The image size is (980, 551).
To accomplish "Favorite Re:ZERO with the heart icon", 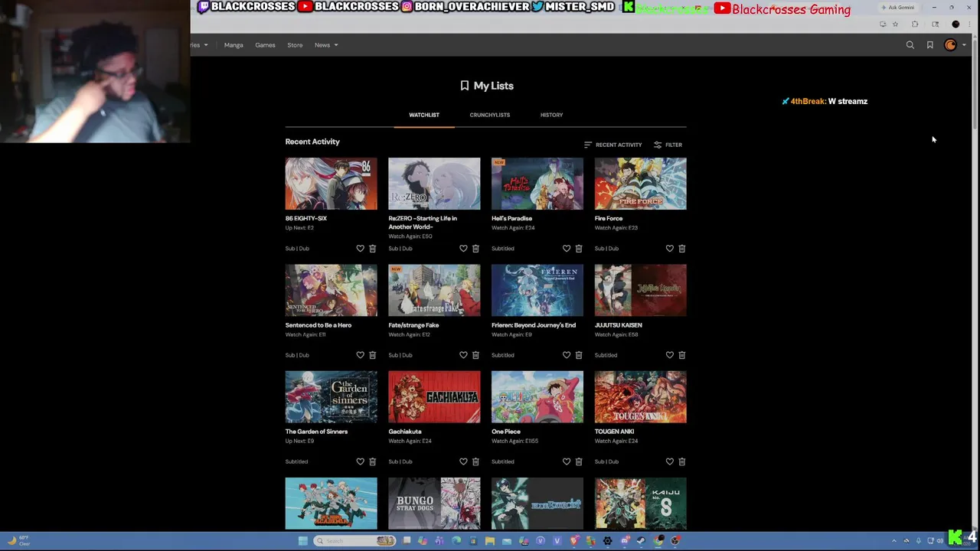I will 463,249.
